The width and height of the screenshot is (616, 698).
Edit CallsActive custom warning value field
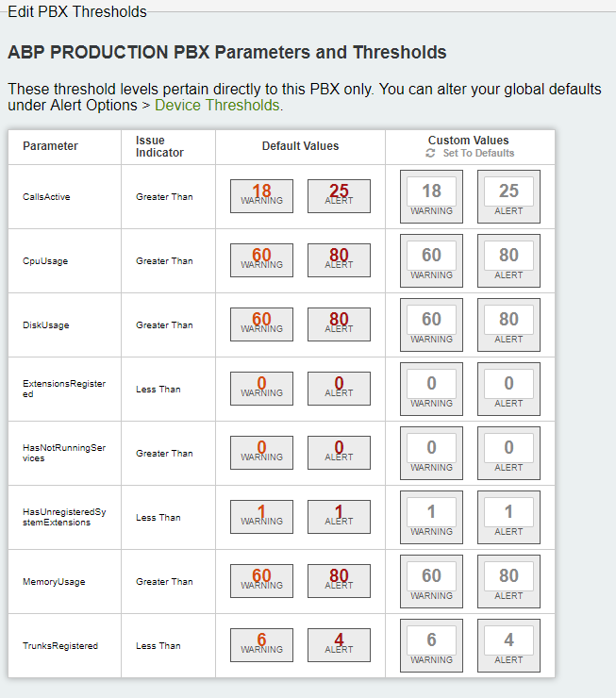click(431, 191)
